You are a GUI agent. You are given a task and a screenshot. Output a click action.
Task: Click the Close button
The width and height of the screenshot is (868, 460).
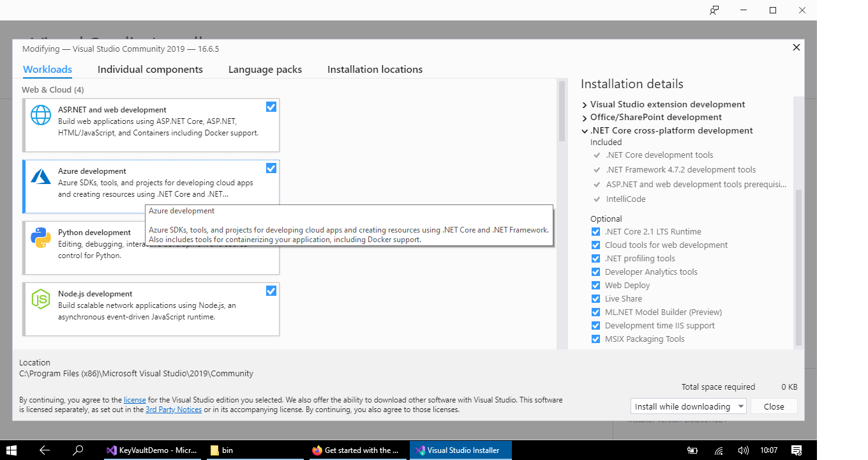774,406
